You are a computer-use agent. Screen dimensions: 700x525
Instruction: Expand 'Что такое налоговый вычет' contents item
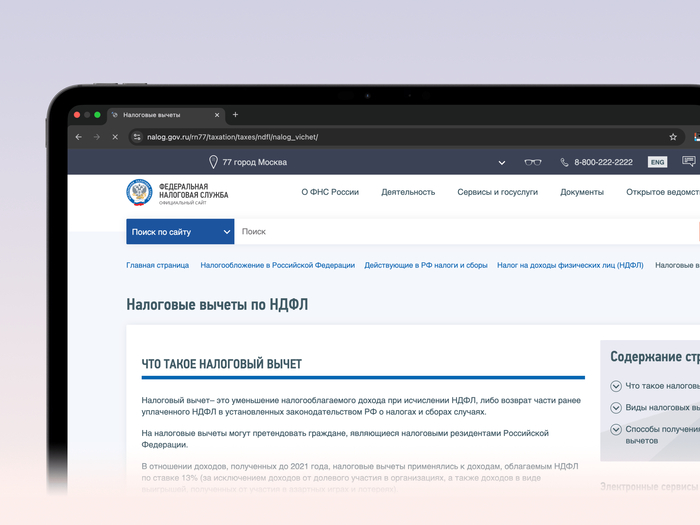pyautogui.click(x=615, y=386)
